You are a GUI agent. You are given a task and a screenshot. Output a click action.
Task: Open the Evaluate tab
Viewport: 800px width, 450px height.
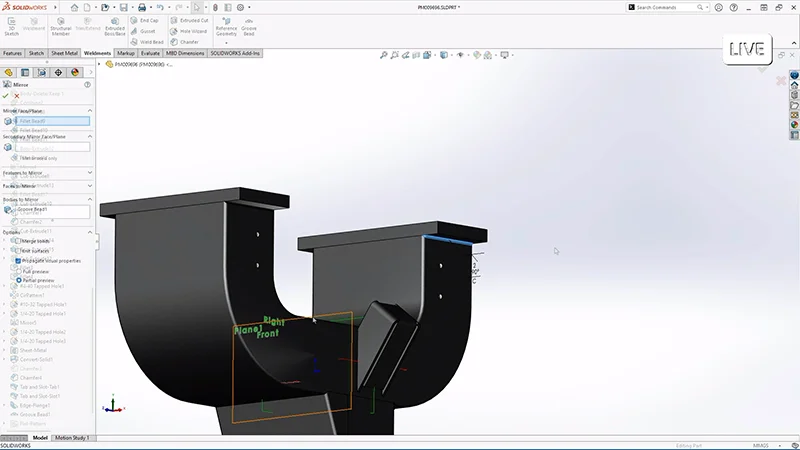point(150,53)
